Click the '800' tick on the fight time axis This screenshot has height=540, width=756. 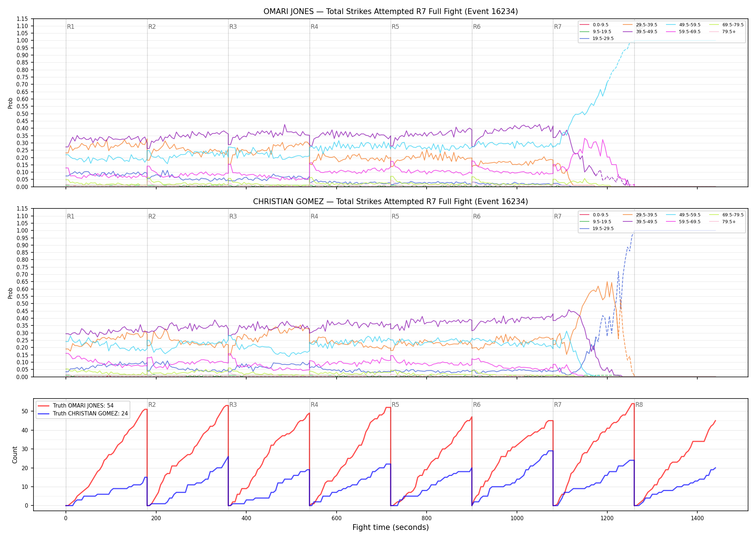(427, 518)
